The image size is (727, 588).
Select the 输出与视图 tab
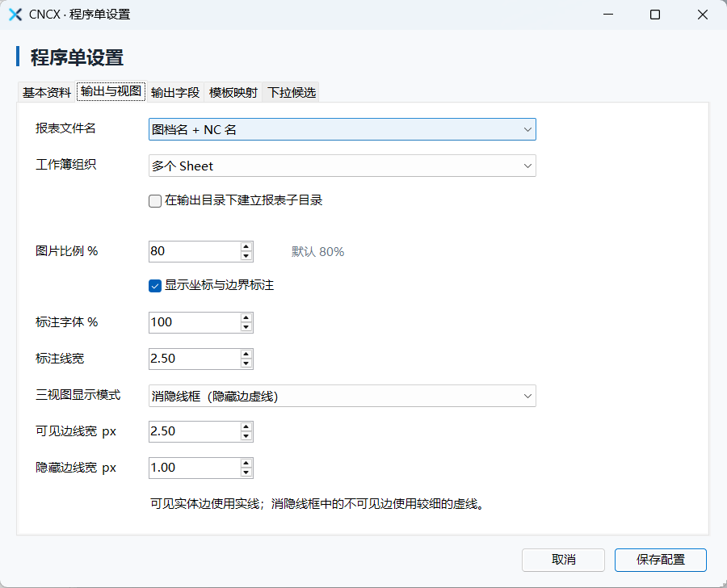(x=111, y=91)
